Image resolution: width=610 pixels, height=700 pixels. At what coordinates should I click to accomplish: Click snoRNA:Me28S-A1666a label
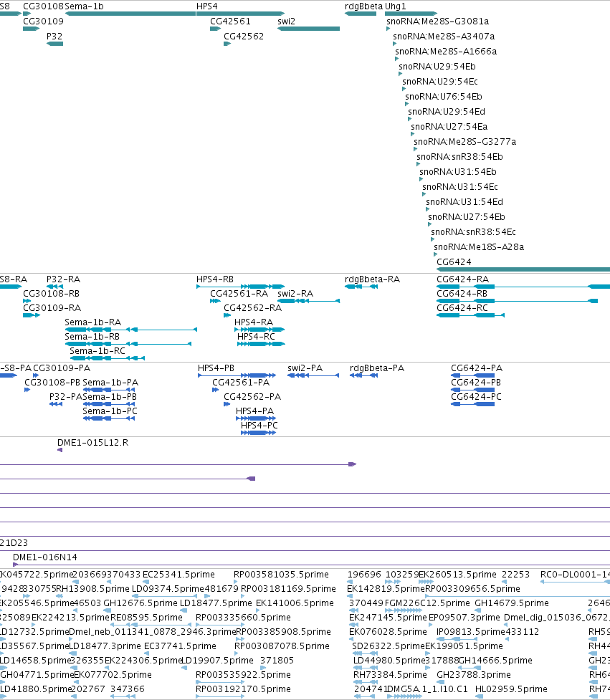(x=446, y=52)
